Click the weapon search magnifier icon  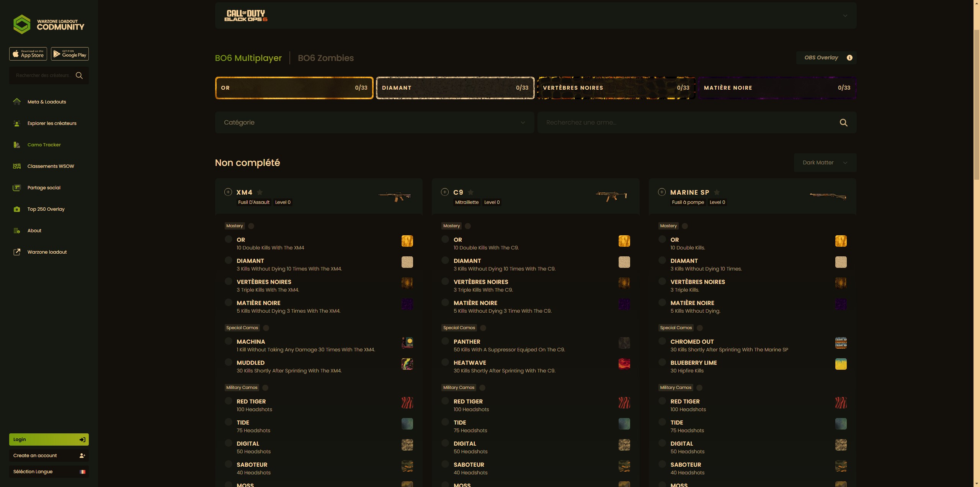[843, 123]
